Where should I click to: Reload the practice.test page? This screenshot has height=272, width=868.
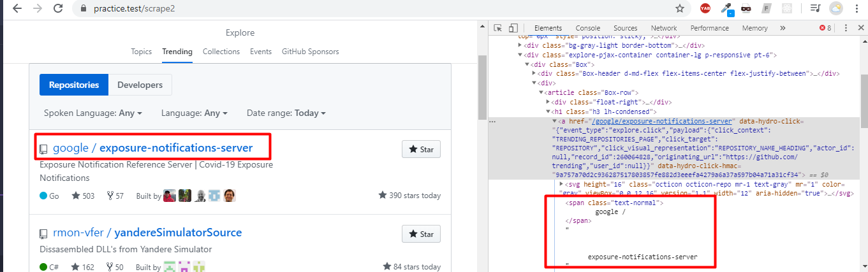[x=58, y=9]
